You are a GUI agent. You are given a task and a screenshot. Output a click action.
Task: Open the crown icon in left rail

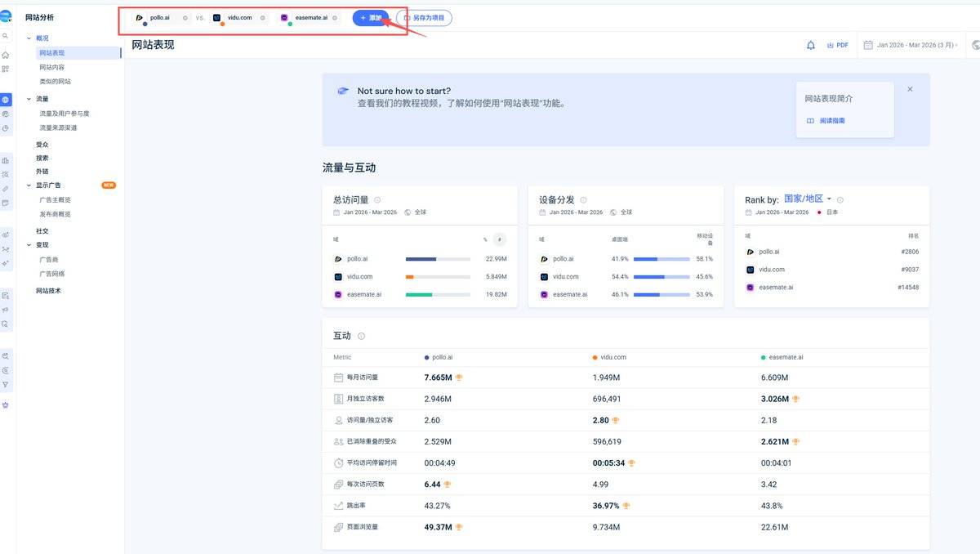coord(6,404)
